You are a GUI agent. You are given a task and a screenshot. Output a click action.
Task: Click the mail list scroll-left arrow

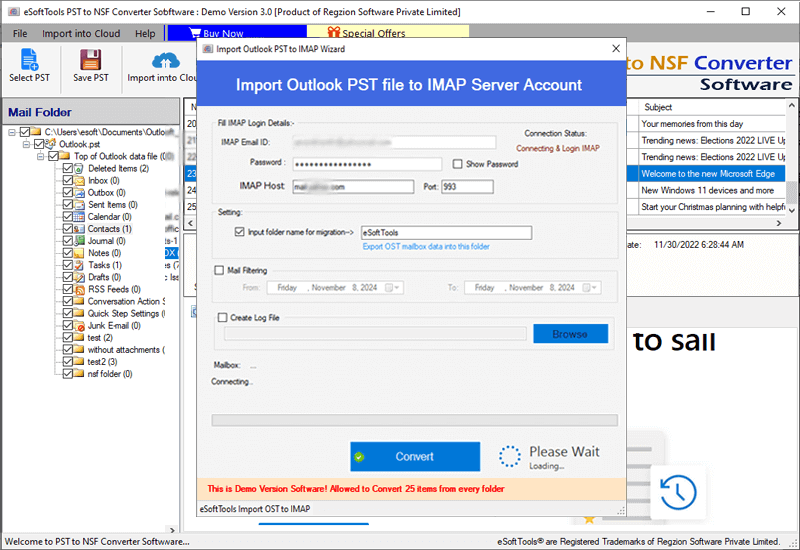190,223
